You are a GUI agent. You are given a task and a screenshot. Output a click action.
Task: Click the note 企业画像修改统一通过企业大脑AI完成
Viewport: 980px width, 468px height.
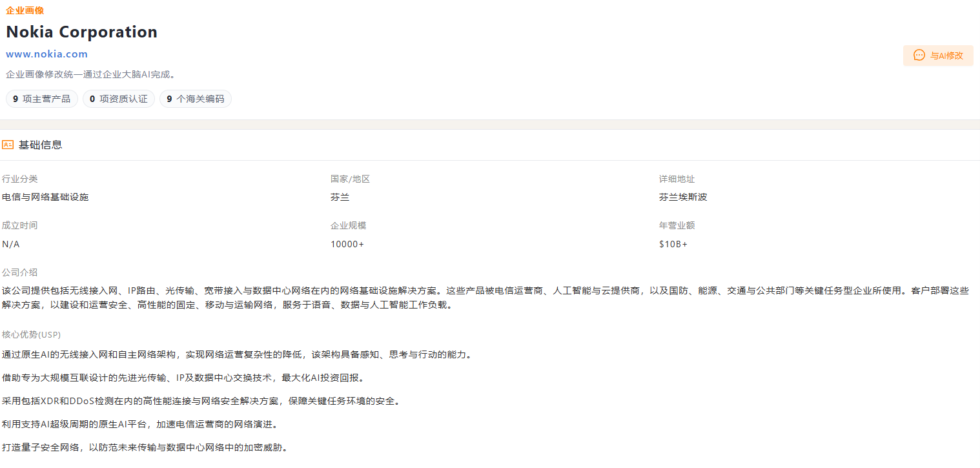[90, 74]
